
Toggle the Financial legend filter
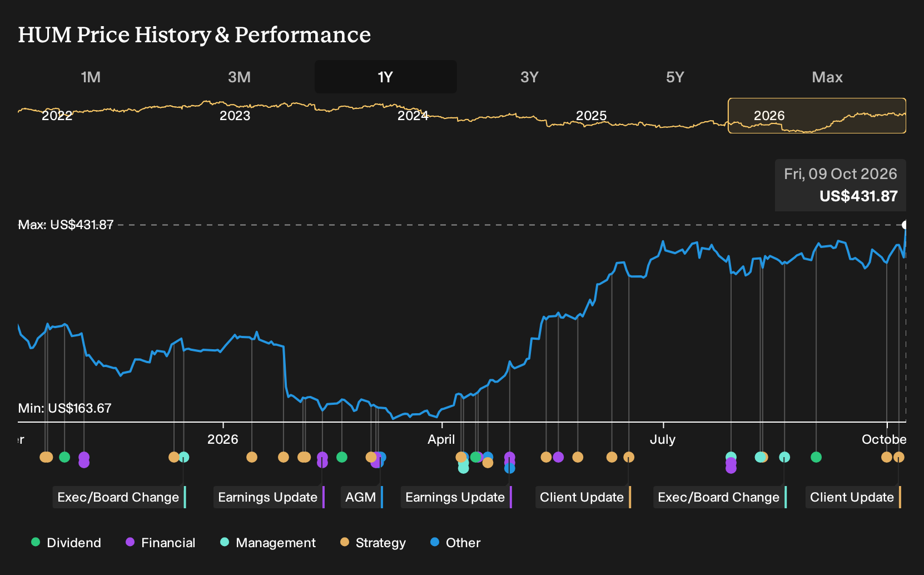[161, 543]
